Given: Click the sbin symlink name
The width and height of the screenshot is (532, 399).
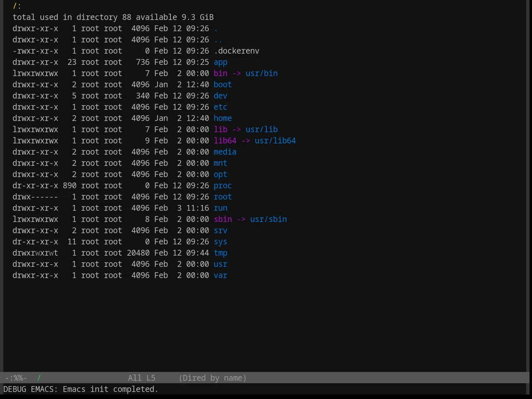Looking at the screenshot, I should (x=223, y=219).
